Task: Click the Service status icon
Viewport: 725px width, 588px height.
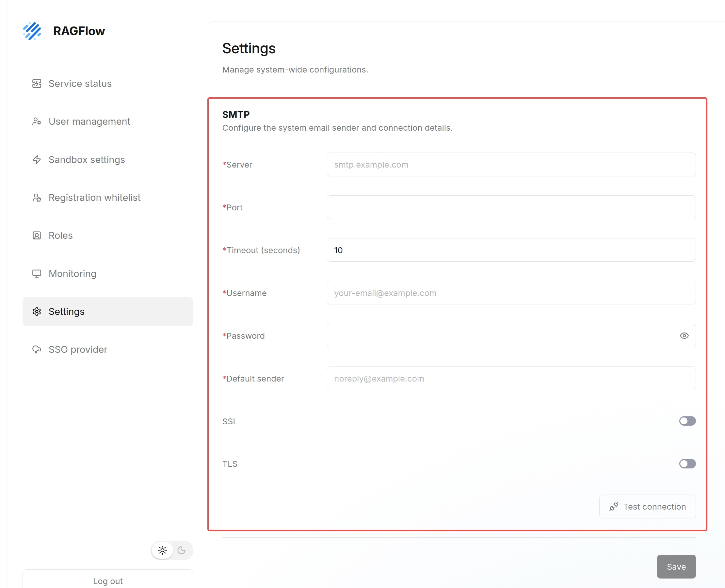Action: coord(37,84)
